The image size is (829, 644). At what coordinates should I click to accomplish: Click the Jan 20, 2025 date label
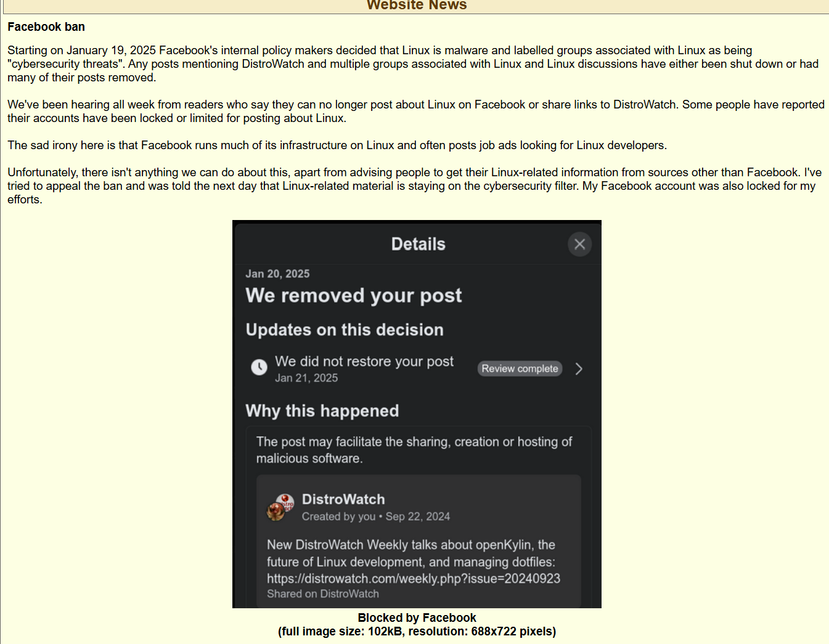[x=277, y=274]
